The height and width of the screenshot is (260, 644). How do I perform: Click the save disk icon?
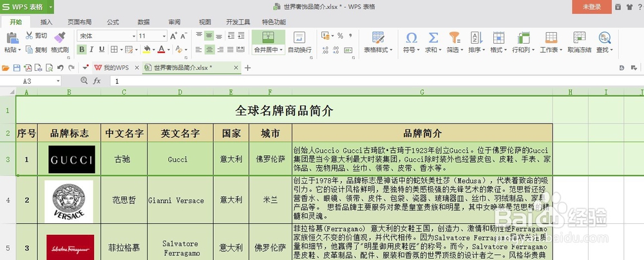(17, 68)
